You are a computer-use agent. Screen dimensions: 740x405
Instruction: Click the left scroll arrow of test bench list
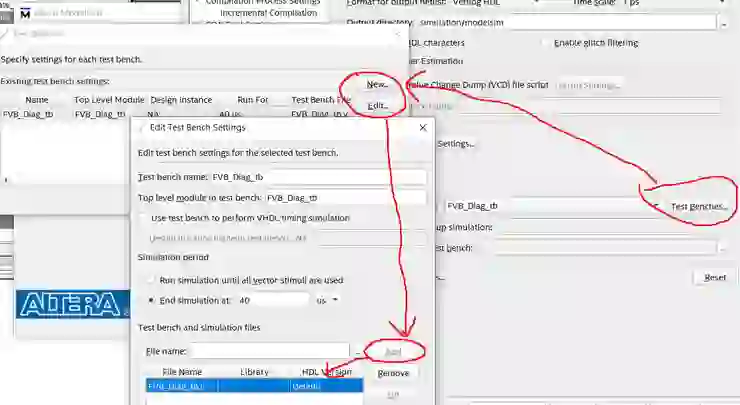[6, 180]
